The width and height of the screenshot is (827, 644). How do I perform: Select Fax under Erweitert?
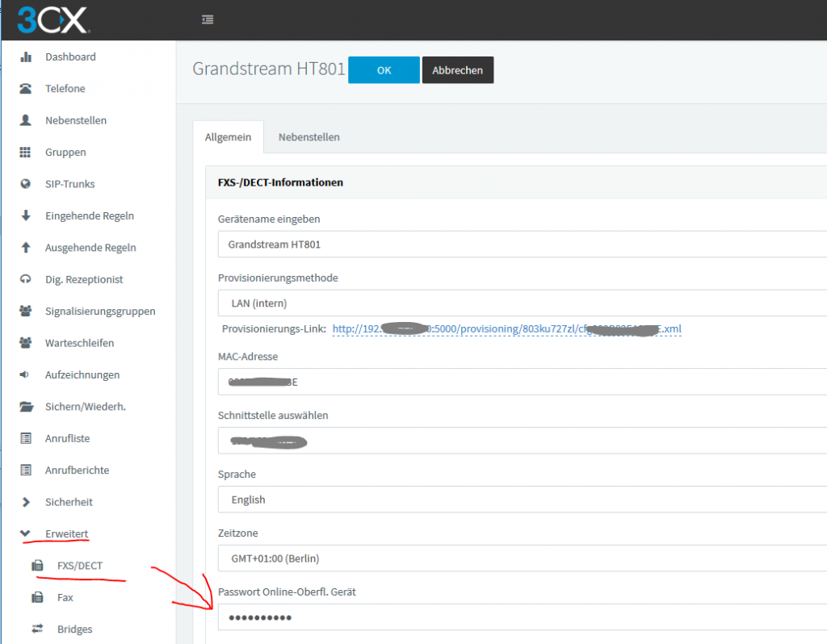[65, 597]
